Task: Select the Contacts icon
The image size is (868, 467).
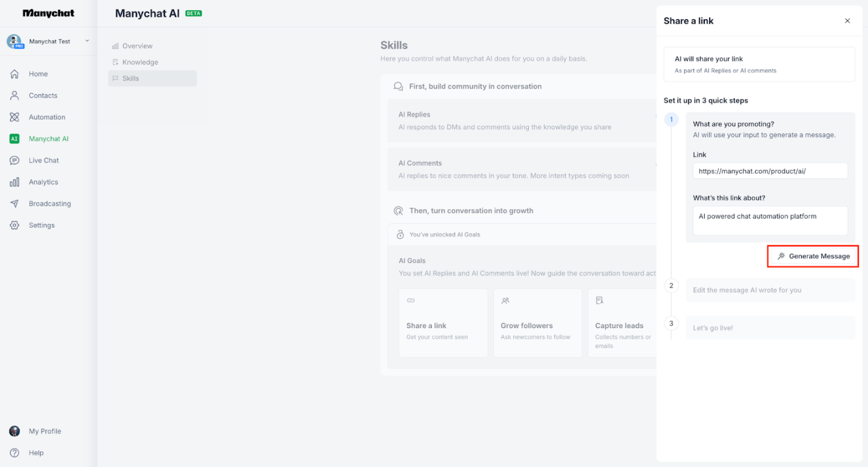Action: 15,95
